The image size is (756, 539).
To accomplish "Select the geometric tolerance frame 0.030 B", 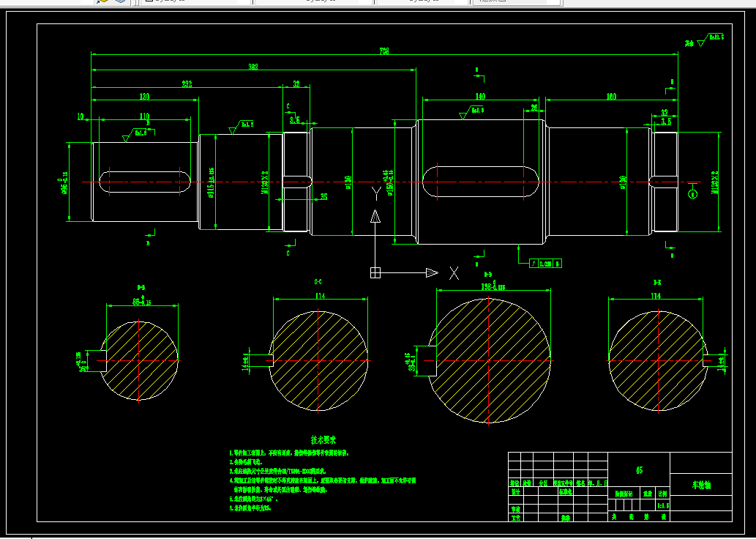I will 545,264.
